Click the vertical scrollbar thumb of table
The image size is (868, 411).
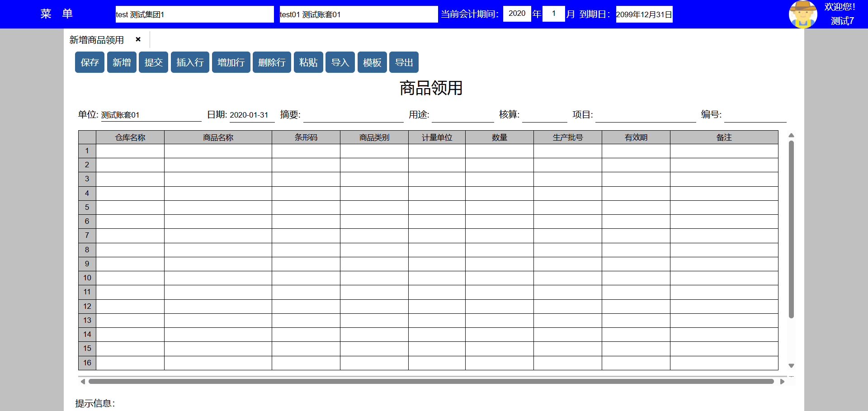point(791,229)
